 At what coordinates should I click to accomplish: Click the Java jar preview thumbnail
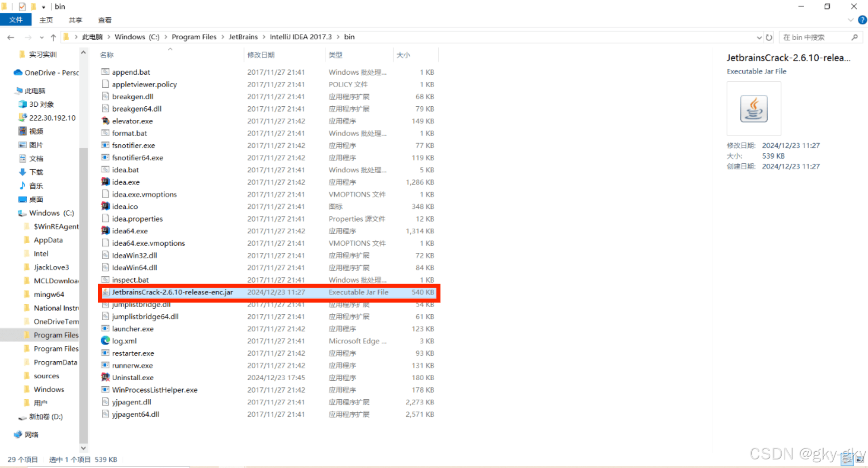pos(754,109)
